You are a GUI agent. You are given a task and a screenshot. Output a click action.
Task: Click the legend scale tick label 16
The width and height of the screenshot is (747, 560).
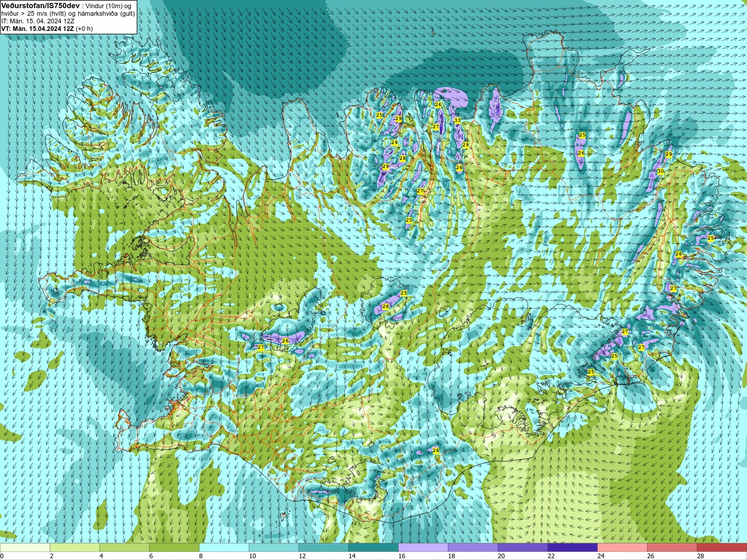click(402, 556)
